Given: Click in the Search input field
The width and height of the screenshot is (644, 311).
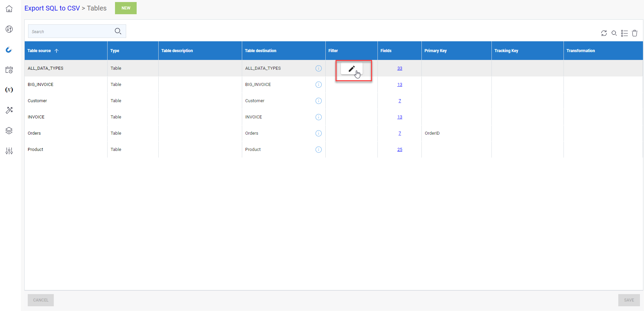Looking at the screenshot, I should pyautogui.click(x=71, y=31).
